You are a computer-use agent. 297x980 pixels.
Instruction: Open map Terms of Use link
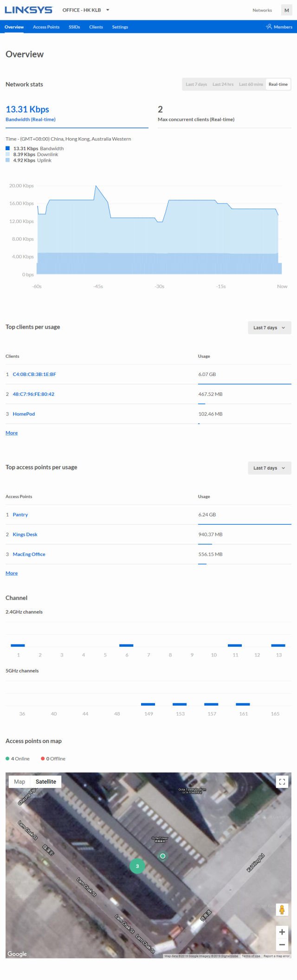click(x=251, y=956)
